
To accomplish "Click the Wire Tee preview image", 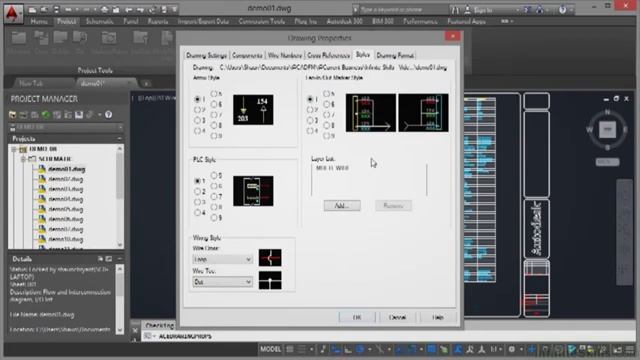I will pyautogui.click(x=270, y=280).
